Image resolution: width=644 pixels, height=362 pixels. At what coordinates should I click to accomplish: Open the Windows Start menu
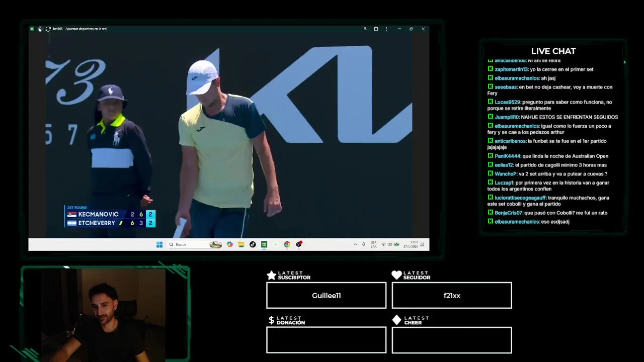(x=159, y=244)
